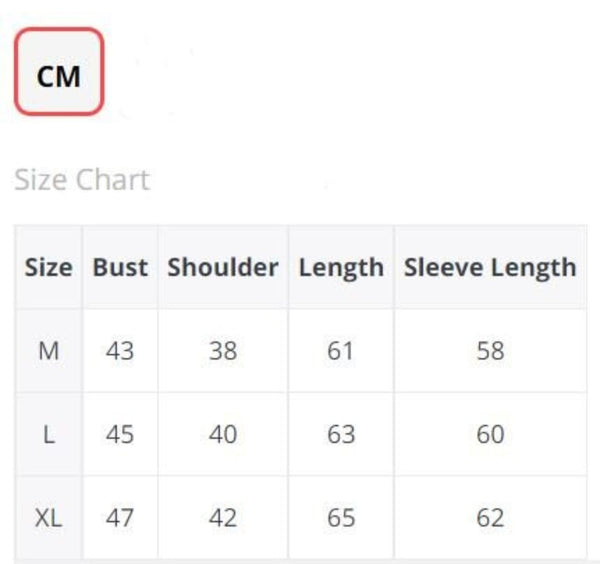
Task: Select the Bust column header
Action: point(120,268)
